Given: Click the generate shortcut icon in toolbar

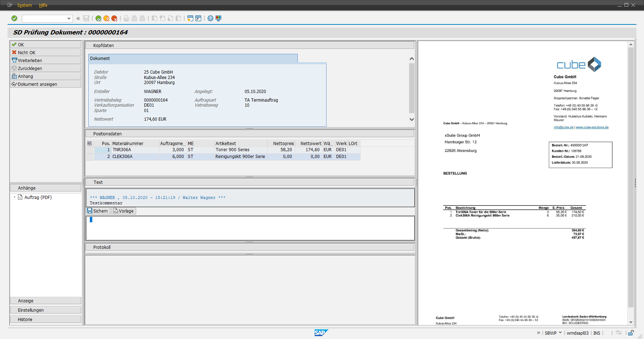Looking at the screenshot, I should (198, 18).
